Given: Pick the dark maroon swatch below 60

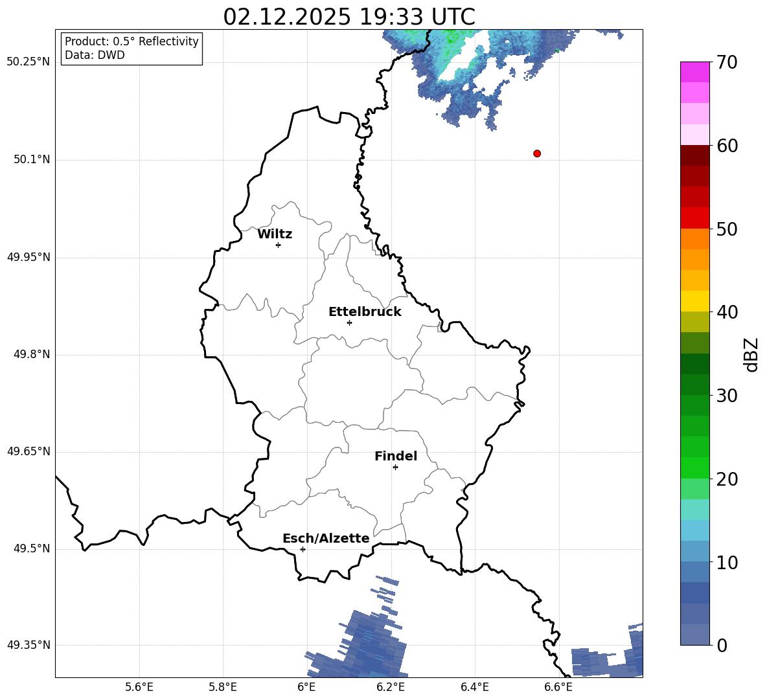Looking at the screenshot, I should click(694, 155).
